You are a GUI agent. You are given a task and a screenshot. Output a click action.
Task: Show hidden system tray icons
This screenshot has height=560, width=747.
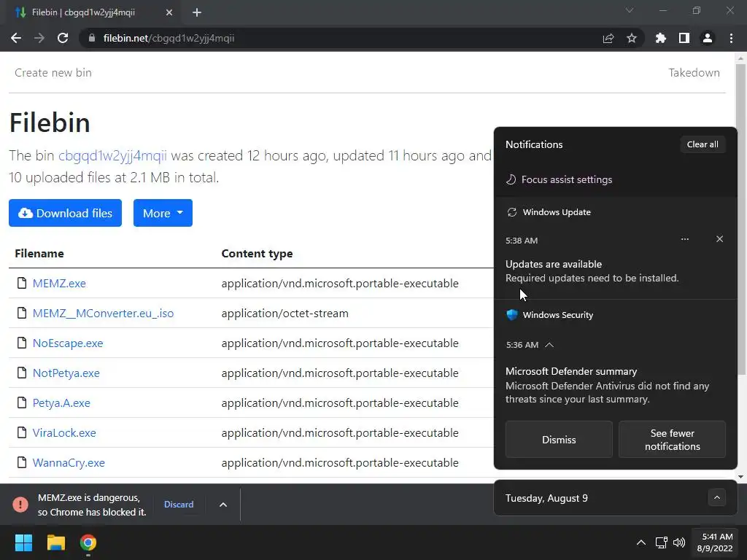click(x=640, y=542)
